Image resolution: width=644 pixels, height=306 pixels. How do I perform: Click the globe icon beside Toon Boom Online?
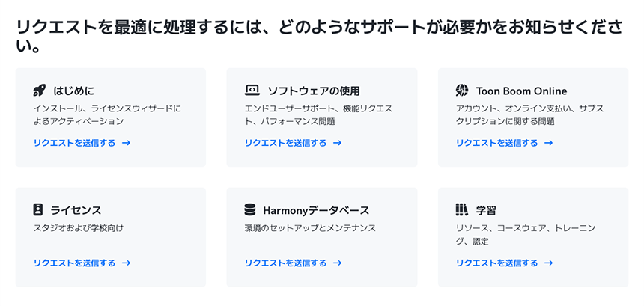tap(462, 91)
